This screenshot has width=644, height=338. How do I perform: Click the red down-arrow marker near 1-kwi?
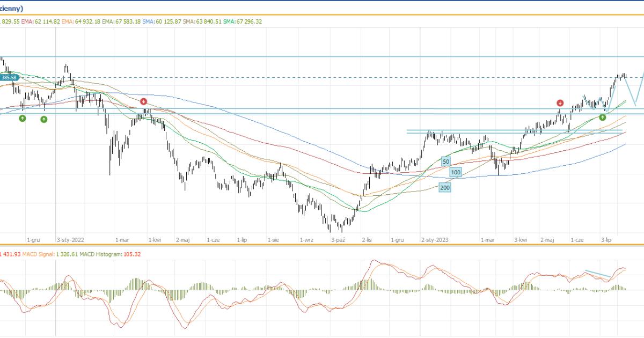click(x=143, y=101)
